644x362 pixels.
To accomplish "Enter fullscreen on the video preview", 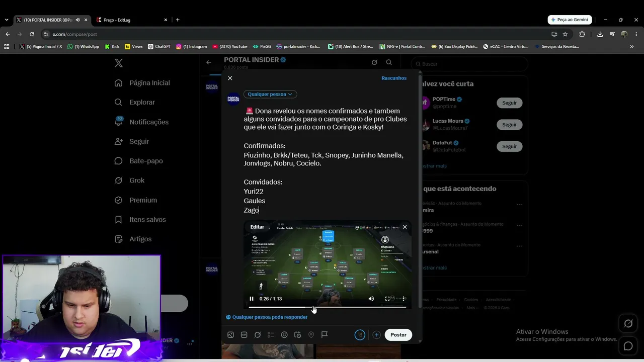I will point(387,299).
